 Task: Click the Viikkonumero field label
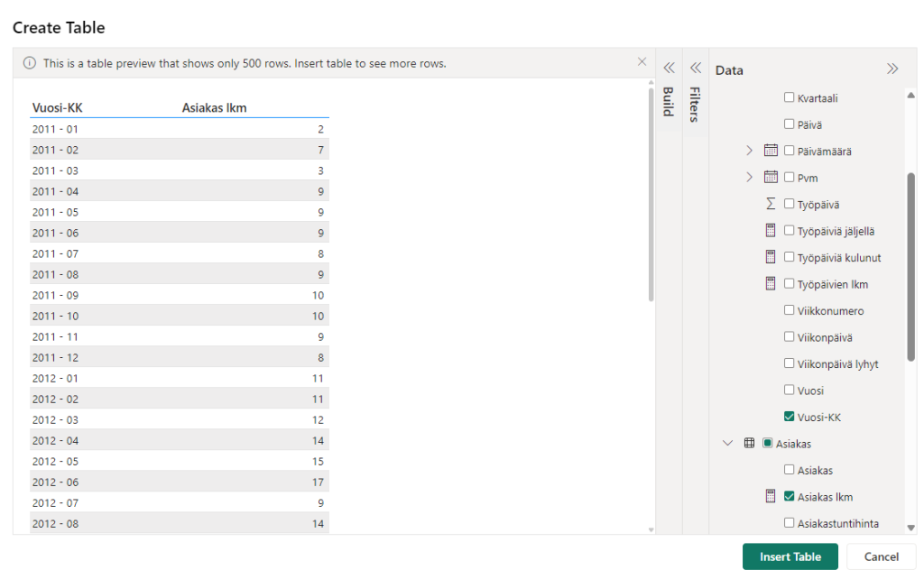pyautogui.click(x=830, y=310)
